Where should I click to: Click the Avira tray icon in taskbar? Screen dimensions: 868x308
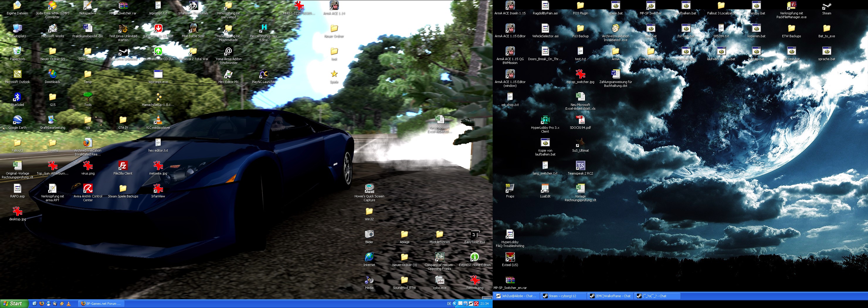[476, 304]
